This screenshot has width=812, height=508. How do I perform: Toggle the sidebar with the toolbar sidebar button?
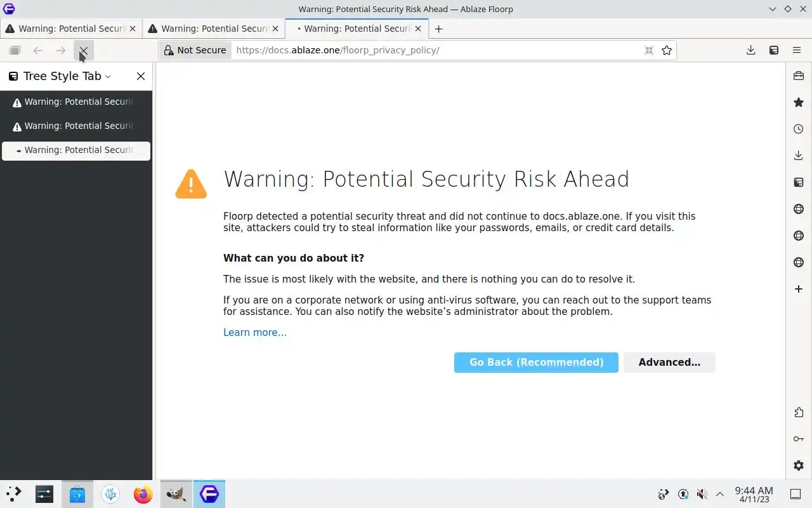pos(774,50)
